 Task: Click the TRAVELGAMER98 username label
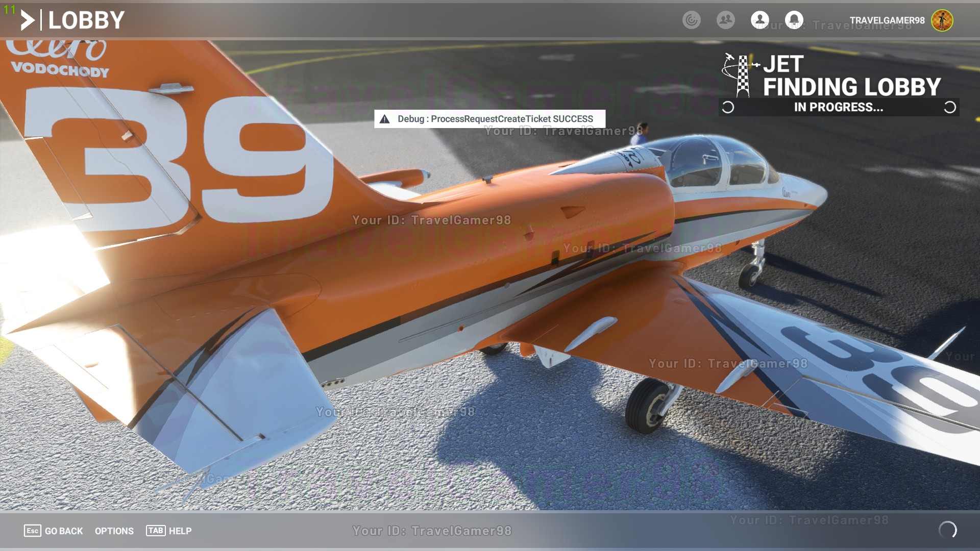(887, 20)
